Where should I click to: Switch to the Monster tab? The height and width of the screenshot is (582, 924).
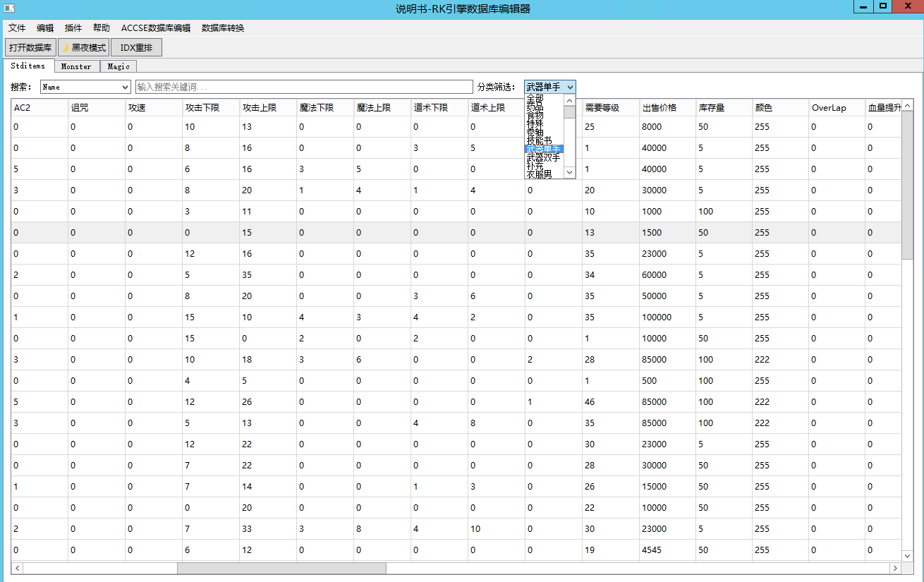click(76, 66)
